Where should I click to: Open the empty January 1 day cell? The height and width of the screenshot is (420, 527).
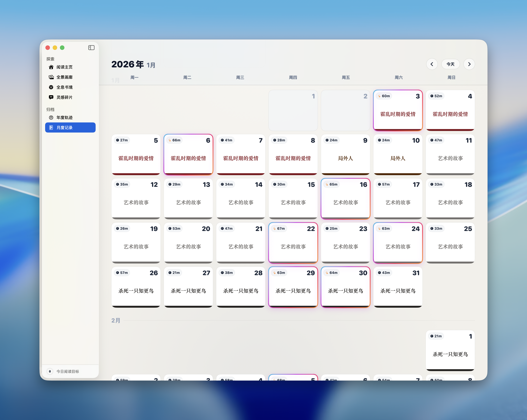coord(293,110)
